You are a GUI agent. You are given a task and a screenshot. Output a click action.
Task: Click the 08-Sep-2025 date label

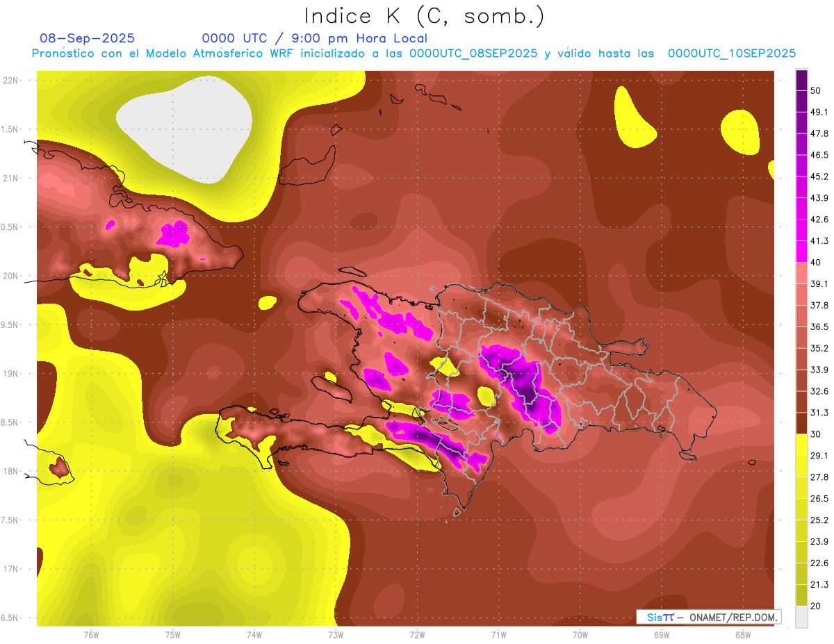[x=88, y=38]
